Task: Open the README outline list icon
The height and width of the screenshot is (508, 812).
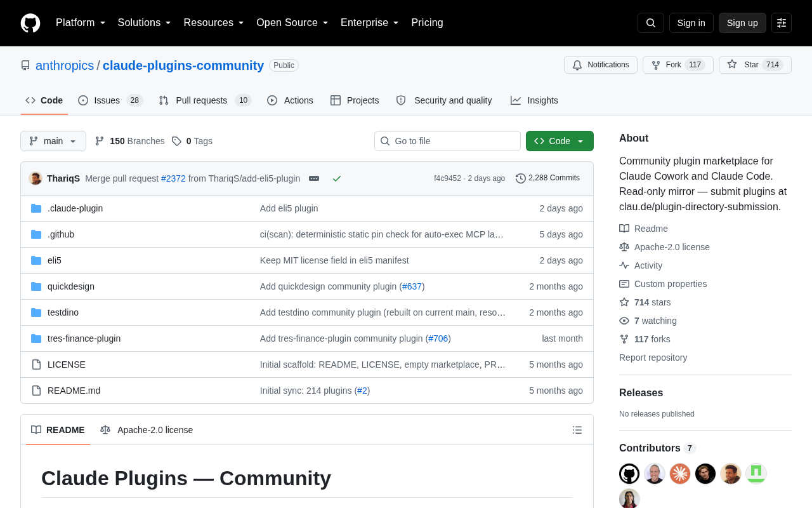Action: point(577,430)
